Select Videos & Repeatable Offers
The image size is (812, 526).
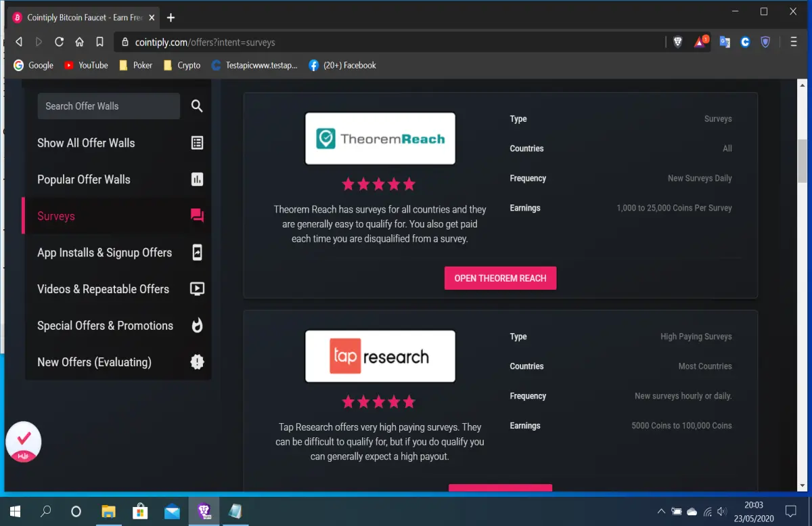point(118,289)
